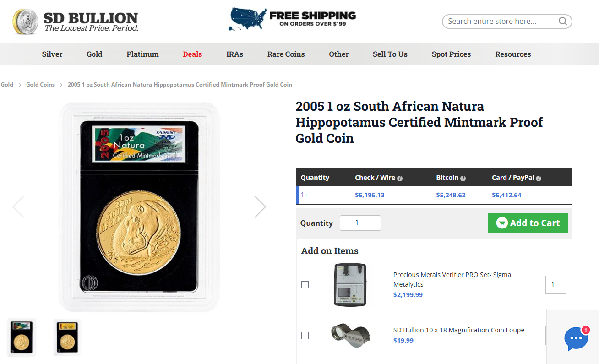Show next product image arrow

point(260,206)
